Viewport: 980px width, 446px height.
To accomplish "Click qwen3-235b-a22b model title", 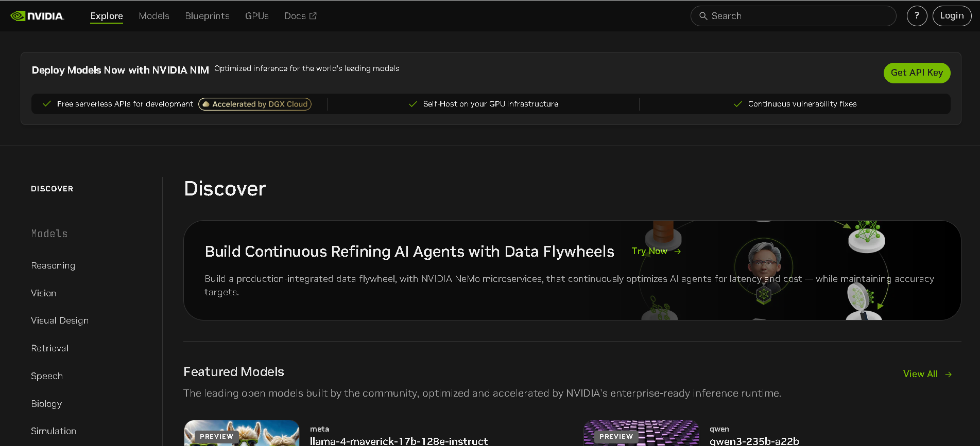I will [x=754, y=441].
